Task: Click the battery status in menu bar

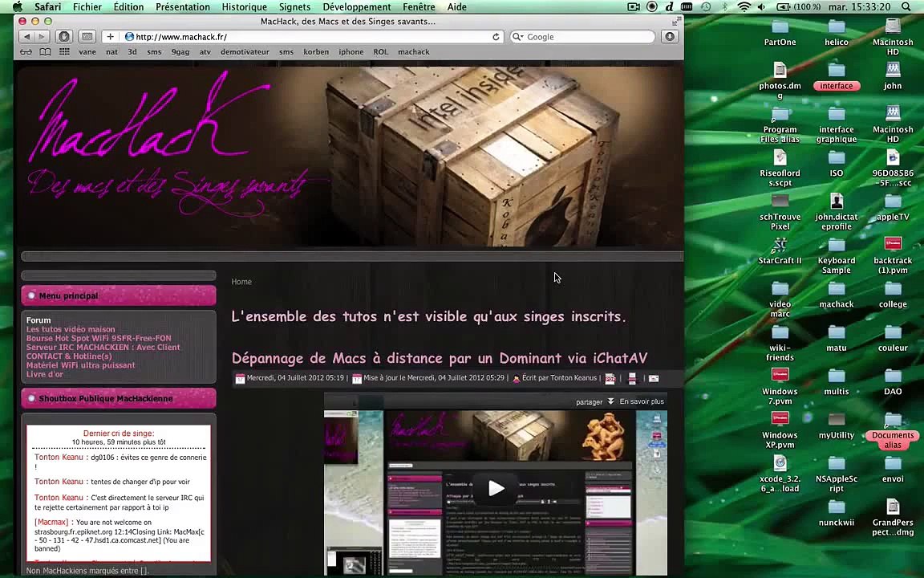Action: coord(799,6)
